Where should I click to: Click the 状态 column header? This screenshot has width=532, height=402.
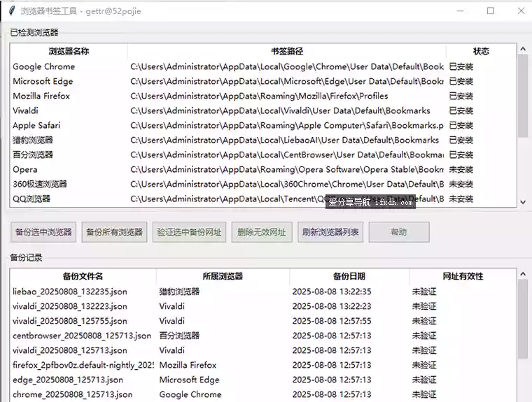click(481, 52)
